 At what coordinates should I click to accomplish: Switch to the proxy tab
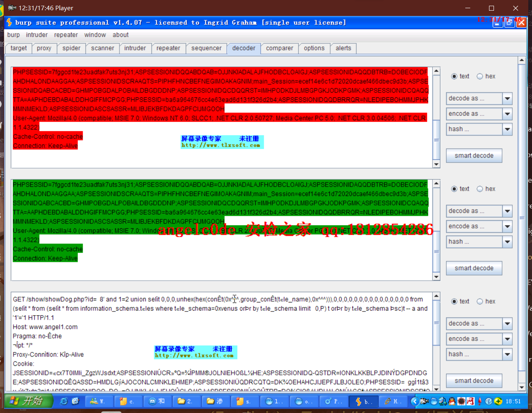click(x=44, y=48)
